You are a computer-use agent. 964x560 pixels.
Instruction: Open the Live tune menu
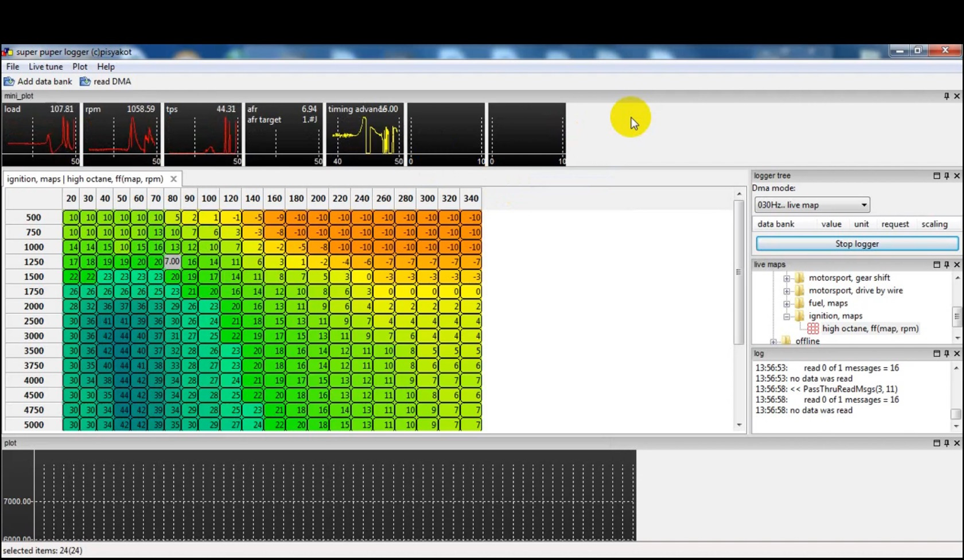(46, 67)
